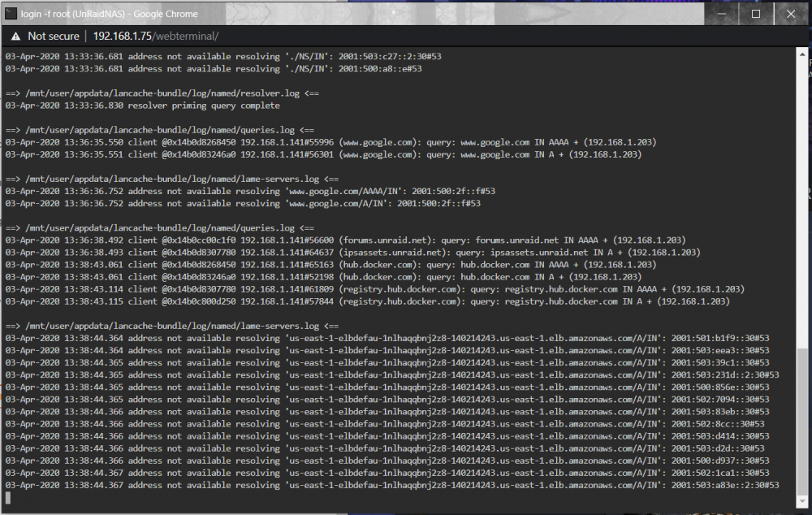The image size is (812, 515).
Task: Click the Not secure warning icon
Action: [15, 37]
